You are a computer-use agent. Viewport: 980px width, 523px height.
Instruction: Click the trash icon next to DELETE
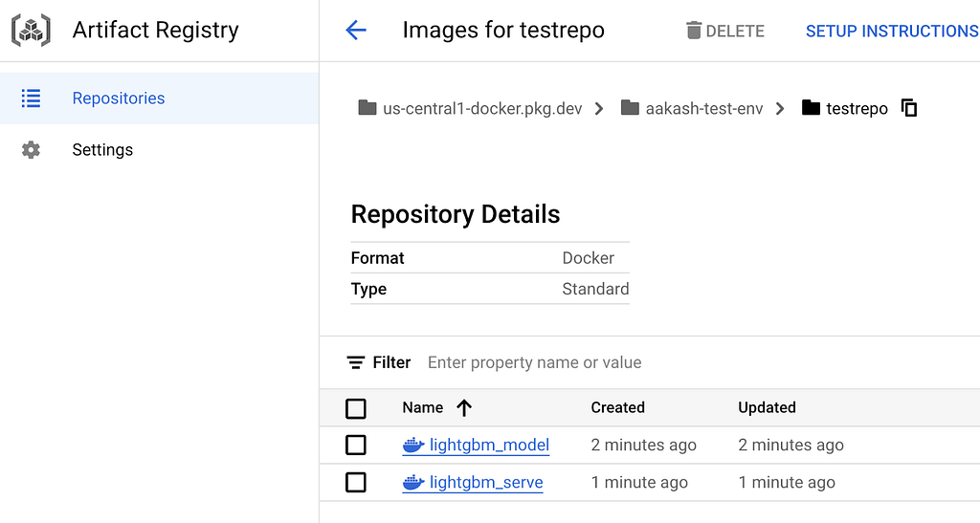point(693,30)
